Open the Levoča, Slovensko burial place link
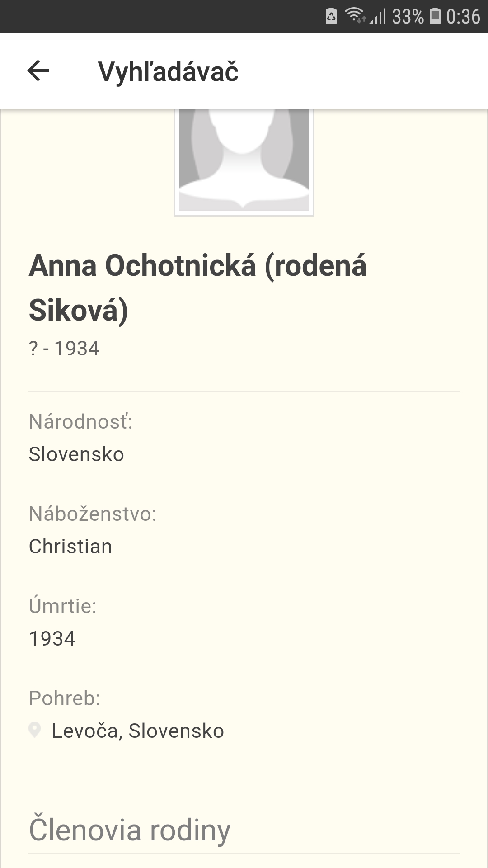488x868 pixels. (138, 731)
